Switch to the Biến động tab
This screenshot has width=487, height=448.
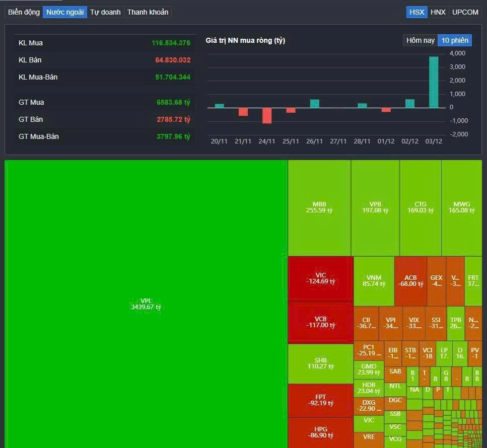click(x=24, y=12)
